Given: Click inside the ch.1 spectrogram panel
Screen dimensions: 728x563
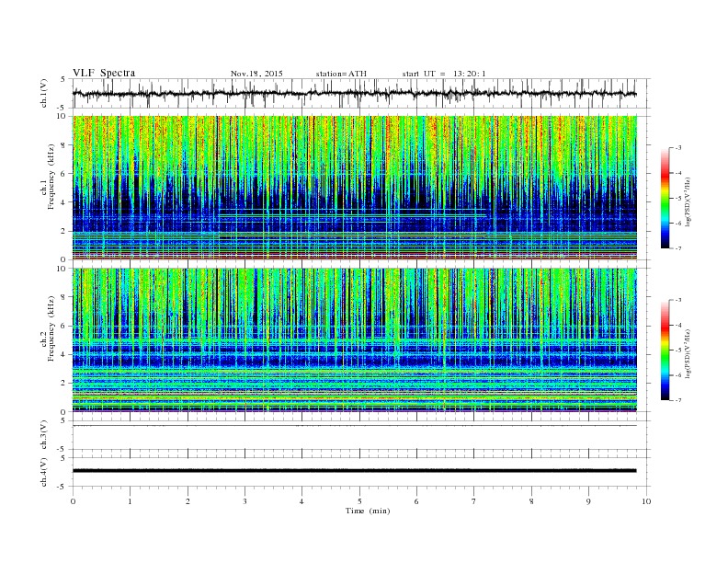Looking at the screenshot, I should (354, 188).
